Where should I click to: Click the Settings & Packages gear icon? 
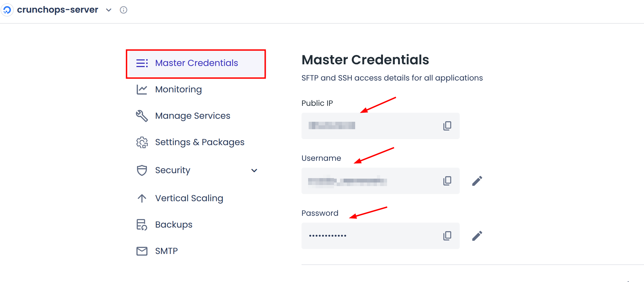pyautogui.click(x=142, y=142)
